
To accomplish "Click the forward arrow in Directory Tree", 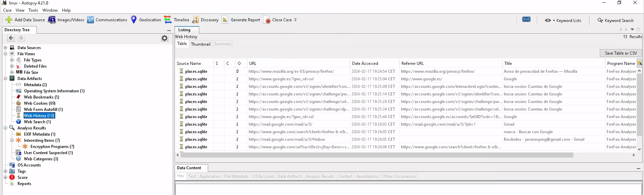I will pyautogui.click(x=21, y=38).
